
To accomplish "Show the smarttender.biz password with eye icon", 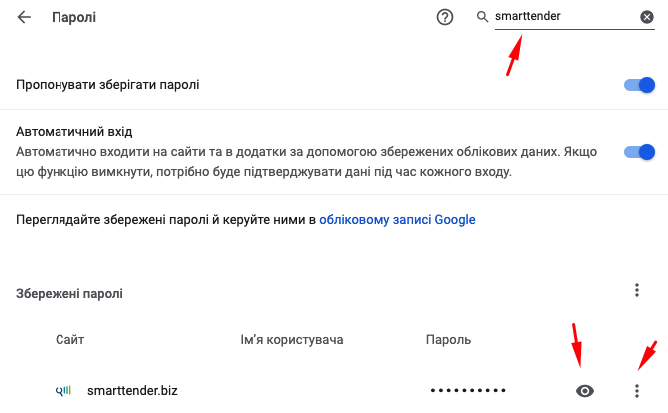I will [585, 390].
